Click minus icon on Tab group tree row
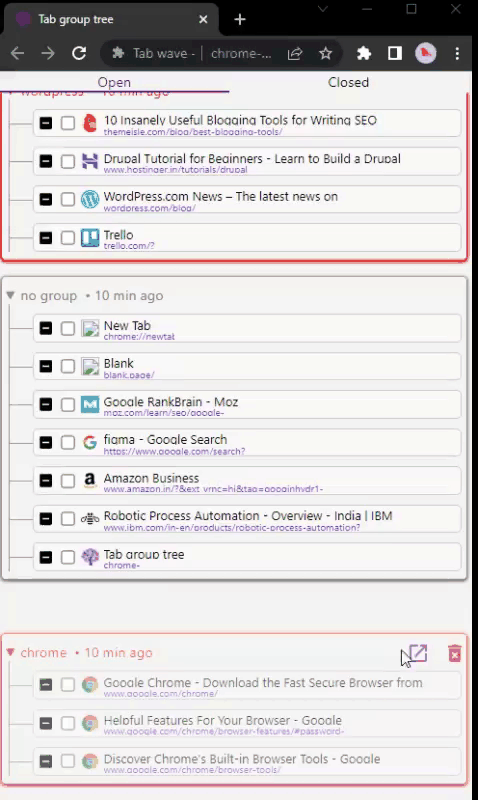This screenshot has height=800, width=478. point(46,557)
